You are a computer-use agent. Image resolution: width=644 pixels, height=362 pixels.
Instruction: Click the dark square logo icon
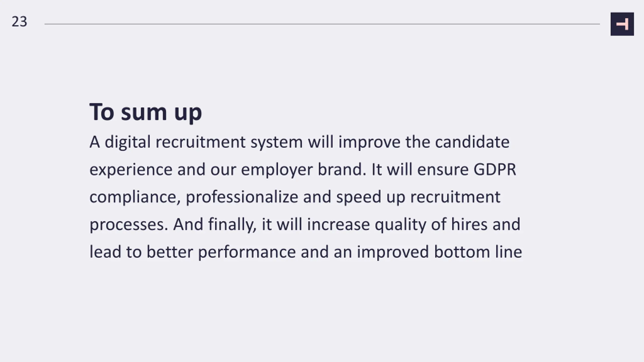click(622, 24)
